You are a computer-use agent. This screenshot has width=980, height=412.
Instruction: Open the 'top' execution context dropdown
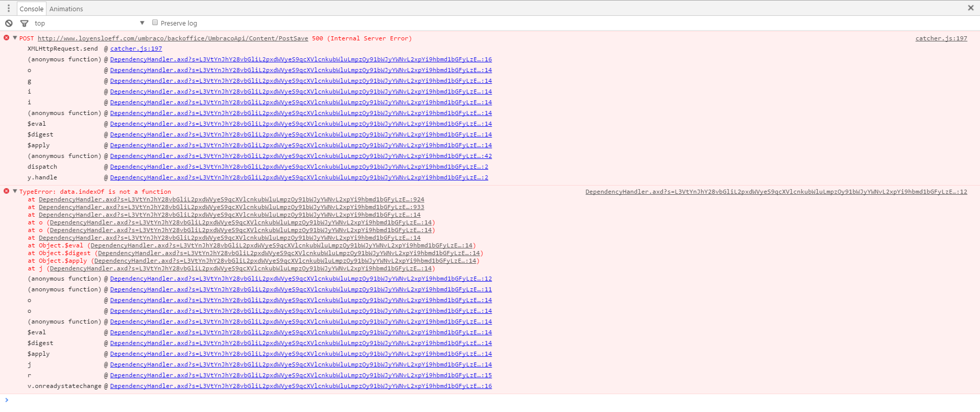tap(89, 23)
